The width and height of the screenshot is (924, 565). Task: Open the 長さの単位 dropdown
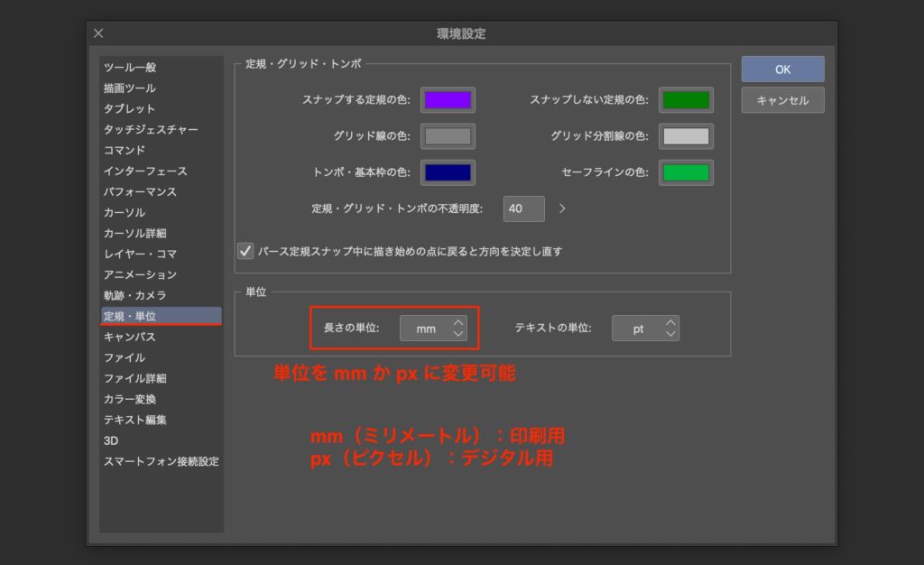(x=433, y=329)
